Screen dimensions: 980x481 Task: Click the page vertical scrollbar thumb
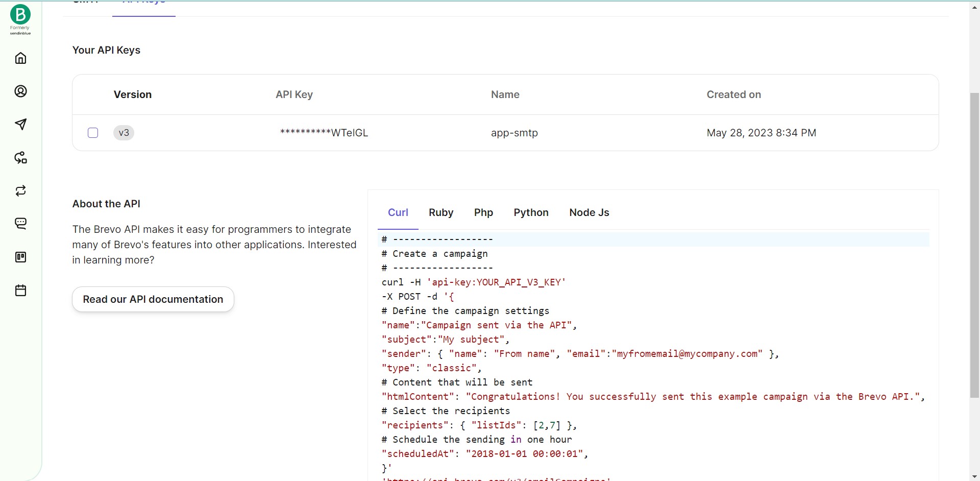click(x=974, y=245)
